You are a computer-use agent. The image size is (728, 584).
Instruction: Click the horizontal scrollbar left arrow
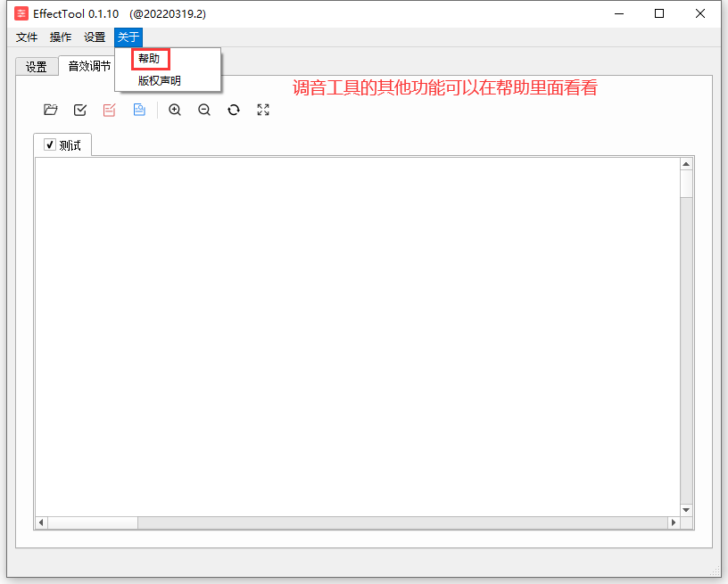[x=41, y=522]
